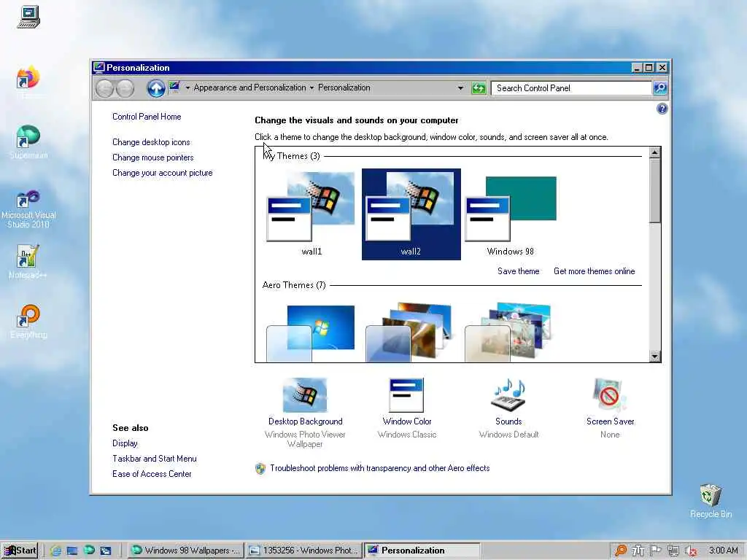Go to Control Panel Home
Screen dimensions: 747x560
point(147,117)
